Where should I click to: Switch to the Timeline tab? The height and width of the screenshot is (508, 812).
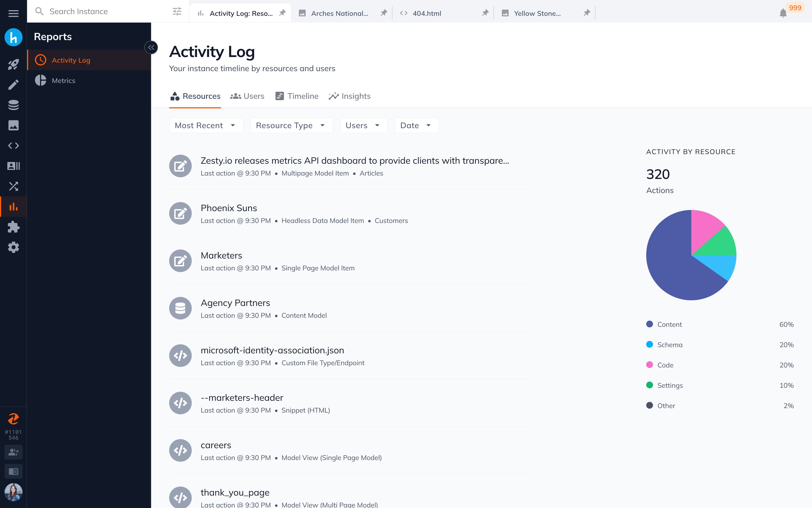tap(297, 96)
